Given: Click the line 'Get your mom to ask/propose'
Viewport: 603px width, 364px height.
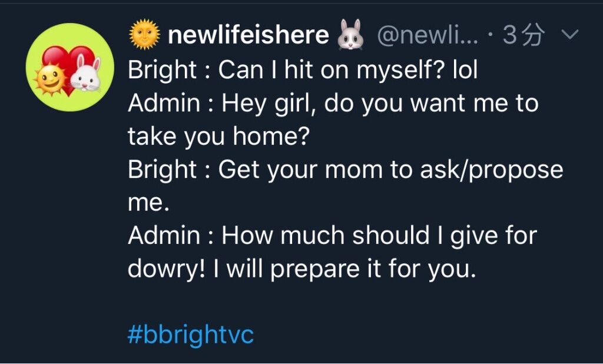Looking at the screenshot, I should tap(391, 170).
